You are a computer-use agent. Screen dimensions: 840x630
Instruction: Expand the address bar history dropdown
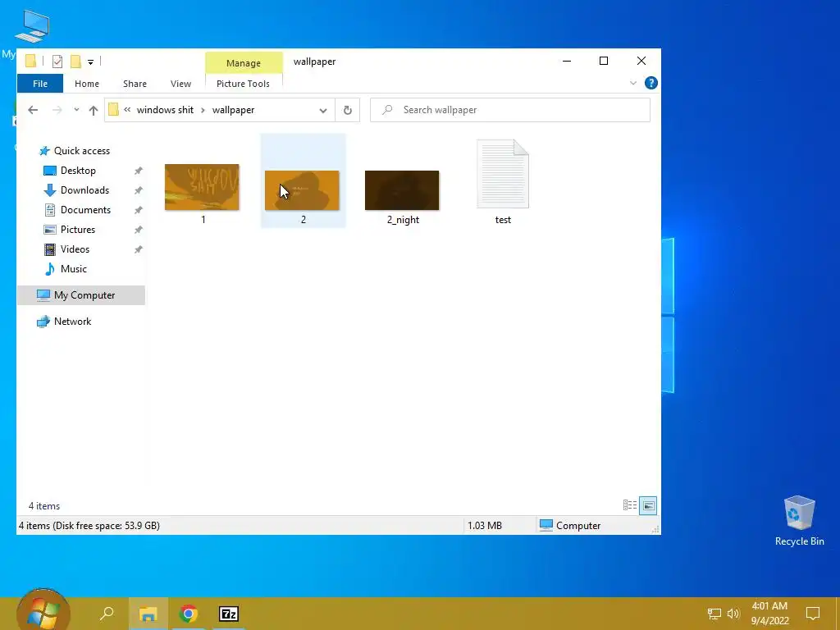[x=323, y=111]
